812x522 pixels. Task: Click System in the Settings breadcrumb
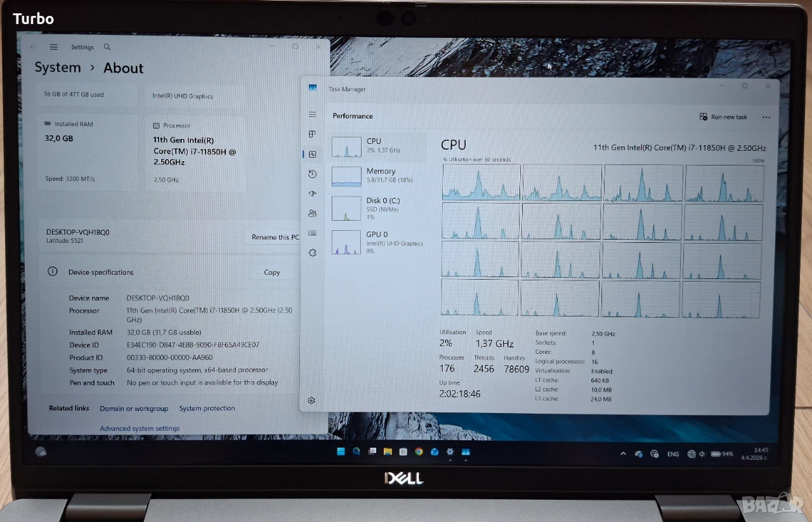pos(58,67)
